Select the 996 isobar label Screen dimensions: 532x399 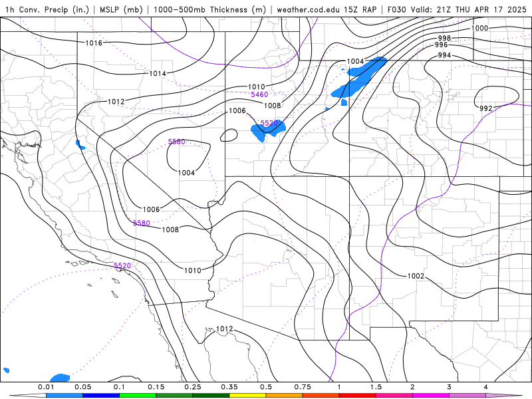point(442,45)
